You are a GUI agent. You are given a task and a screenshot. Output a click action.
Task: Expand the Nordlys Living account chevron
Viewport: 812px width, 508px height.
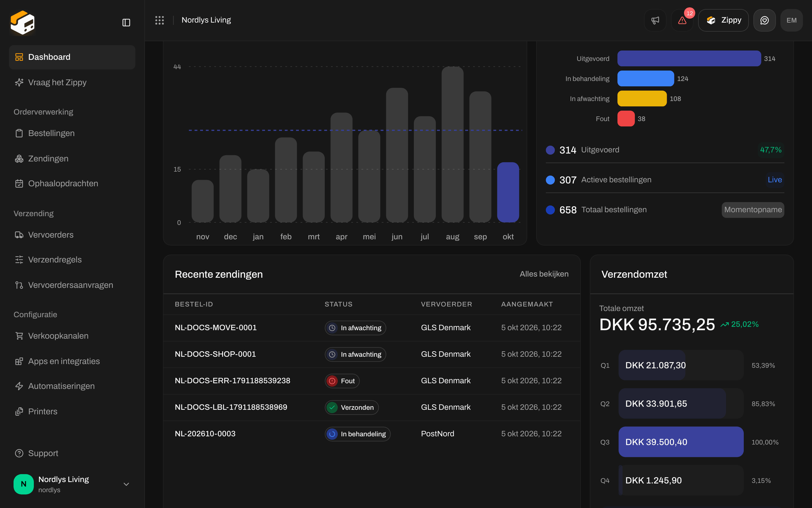coord(126,484)
